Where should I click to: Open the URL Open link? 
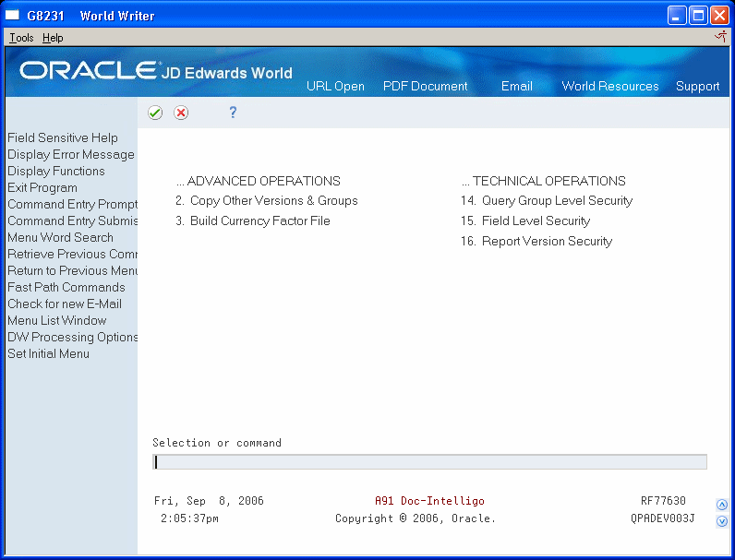coord(335,86)
